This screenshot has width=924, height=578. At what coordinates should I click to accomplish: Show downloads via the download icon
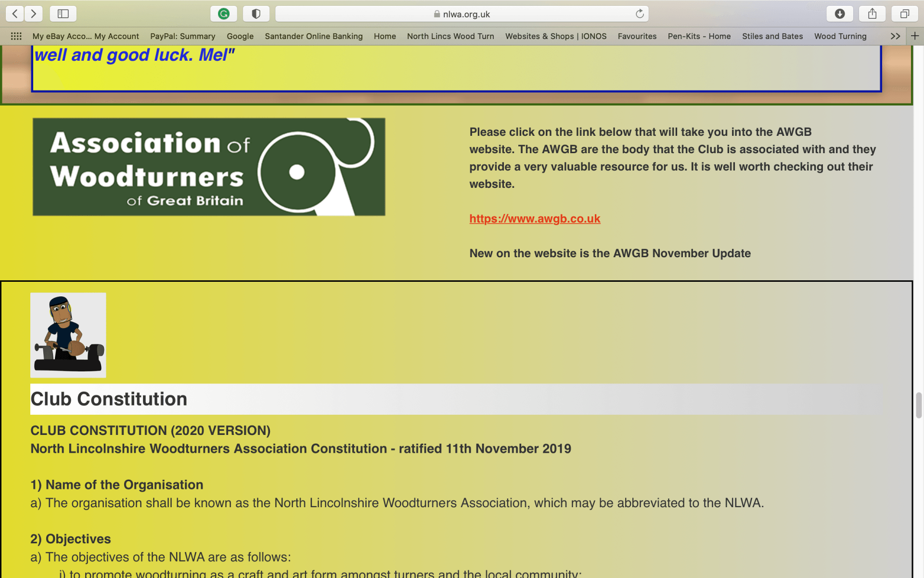tap(840, 14)
